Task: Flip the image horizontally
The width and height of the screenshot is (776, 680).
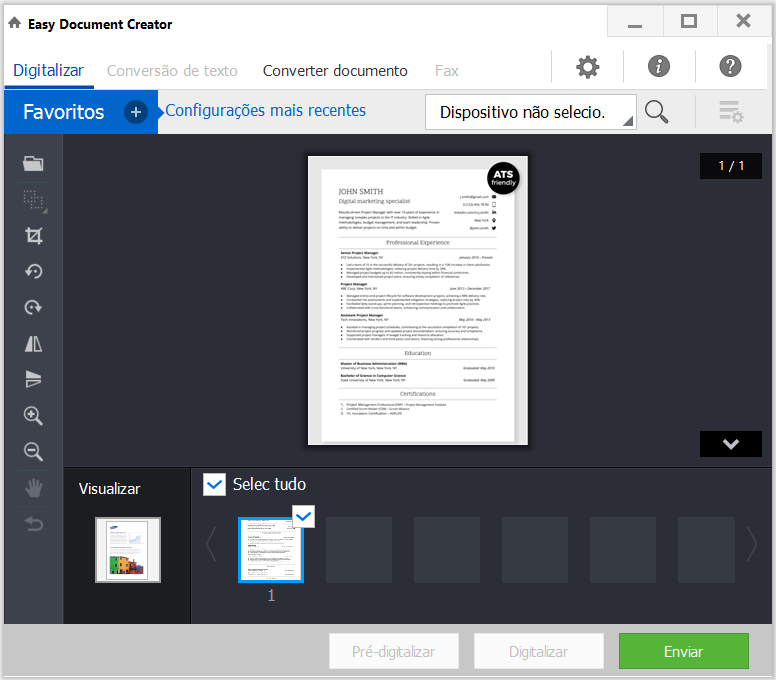Action: pos(34,343)
